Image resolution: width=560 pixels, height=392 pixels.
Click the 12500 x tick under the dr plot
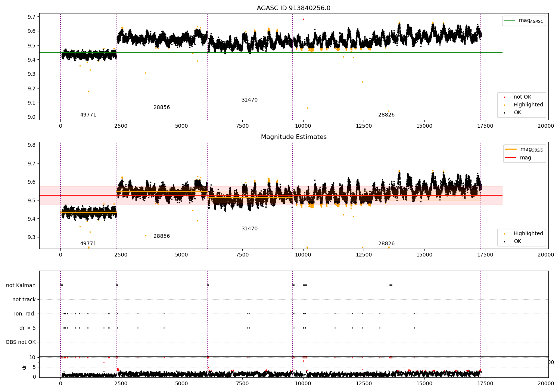pos(364,383)
